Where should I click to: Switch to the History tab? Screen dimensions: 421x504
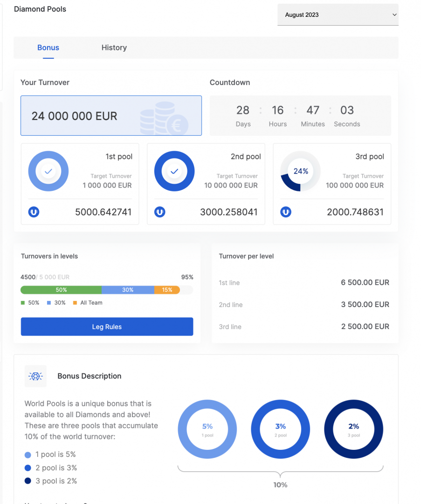[114, 48]
